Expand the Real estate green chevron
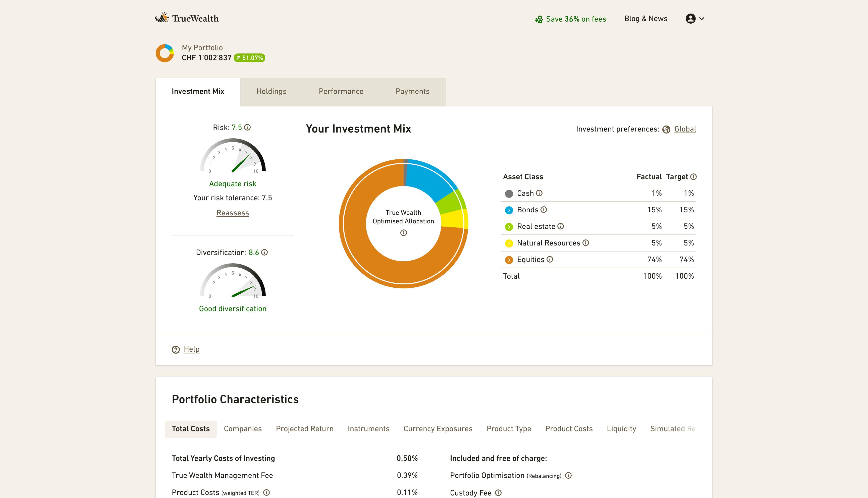Viewport: 868px width, 498px height. click(509, 227)
